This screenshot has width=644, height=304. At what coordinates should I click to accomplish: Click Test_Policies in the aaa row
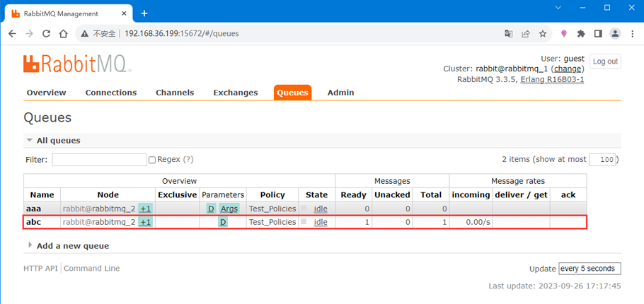[272, 209]
